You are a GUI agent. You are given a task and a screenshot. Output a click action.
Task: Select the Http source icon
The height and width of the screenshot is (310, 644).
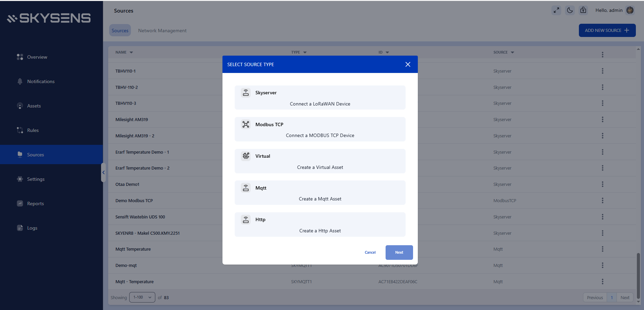tap(246, 219)
